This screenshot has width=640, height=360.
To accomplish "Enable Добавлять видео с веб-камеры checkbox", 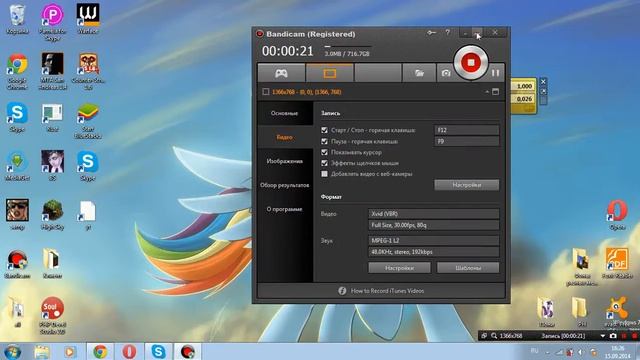I will point(324,174).
